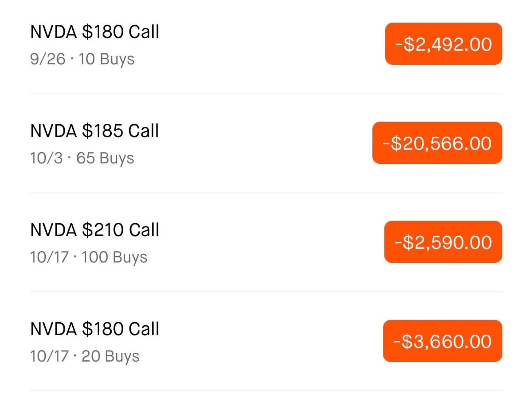Select the NVDA $185 Call title text

94,131
